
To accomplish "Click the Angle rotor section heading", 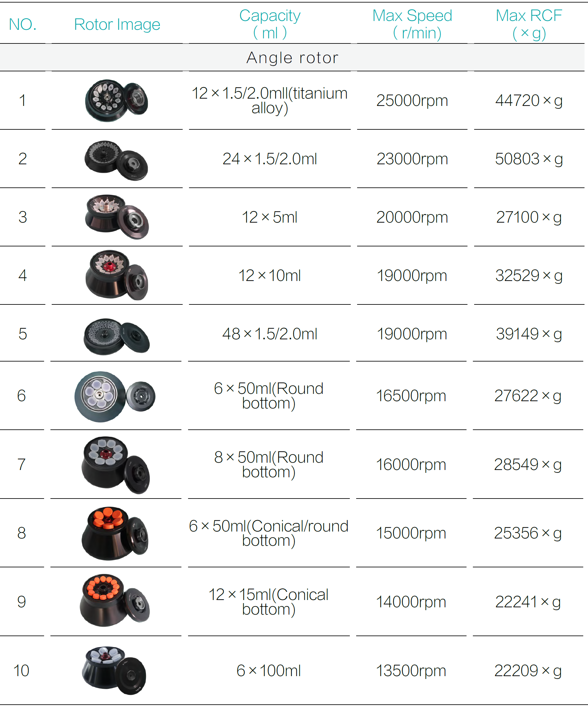I will 292,57.
